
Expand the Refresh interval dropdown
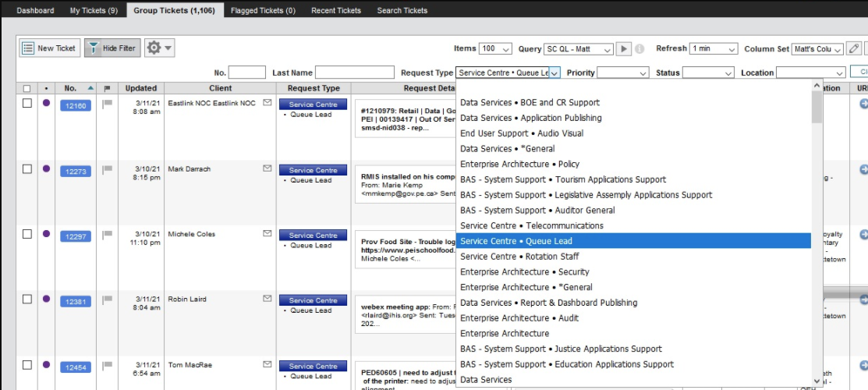pos(714,49)
